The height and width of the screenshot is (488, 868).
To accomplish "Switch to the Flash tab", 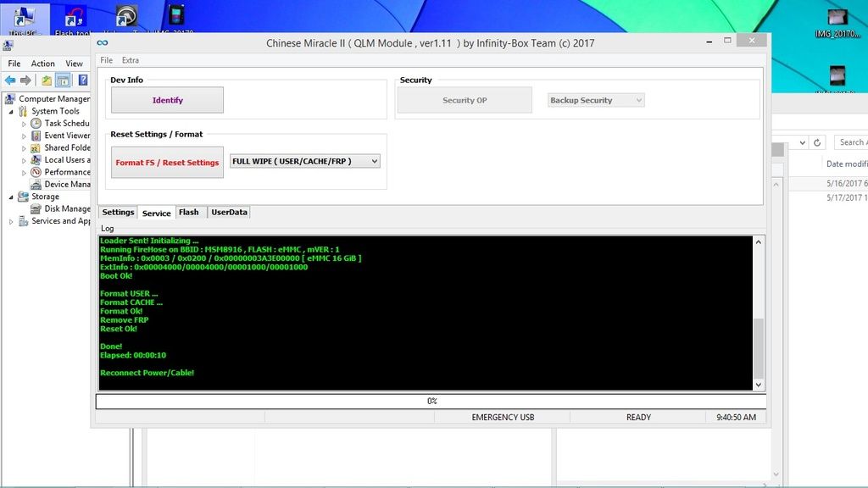I will pyautogui.click(x=188, y=213).
